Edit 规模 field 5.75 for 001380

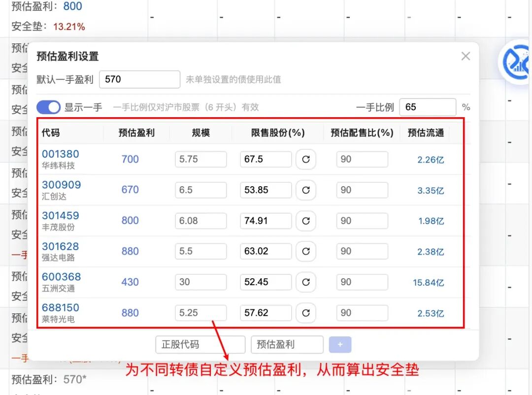pos(201,159)
